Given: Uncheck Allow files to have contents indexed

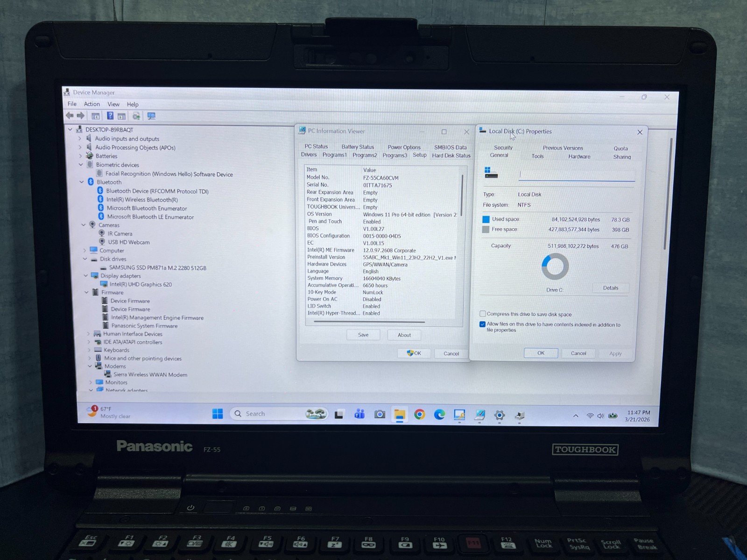Looking at the screenshot, I should tap(483, 324).
